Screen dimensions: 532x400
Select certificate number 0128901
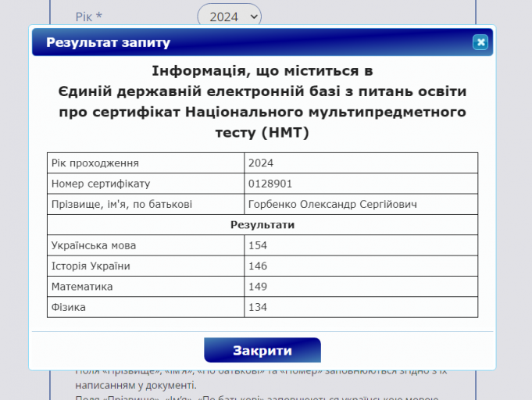click(270, 184)
